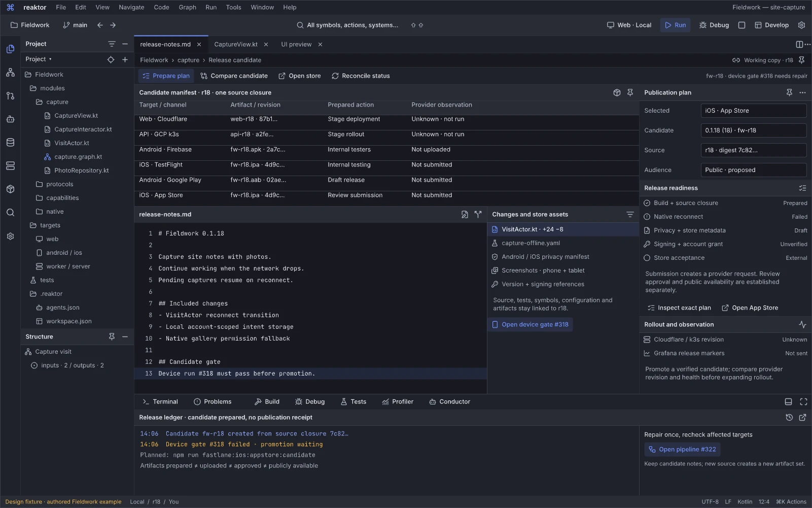812x508 pixels.
Task: Open settings gear in top toolbar
Action: [x=801, y=25]
